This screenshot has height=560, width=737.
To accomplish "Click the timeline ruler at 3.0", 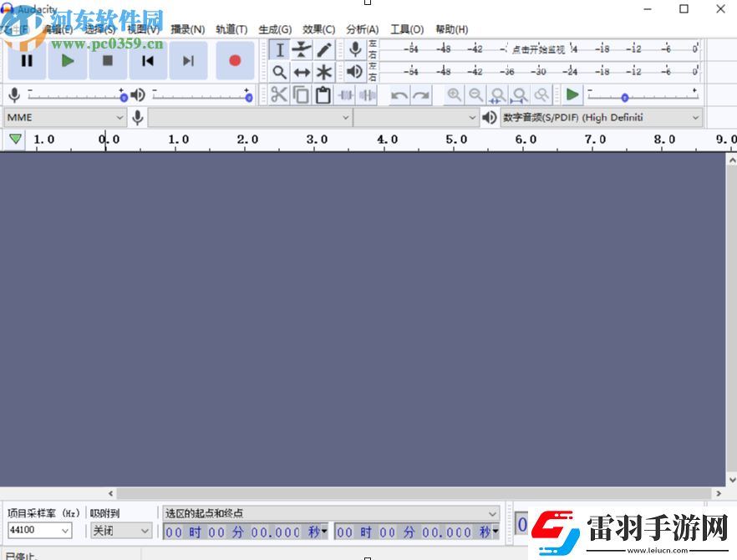I will (x=317, y=140).
